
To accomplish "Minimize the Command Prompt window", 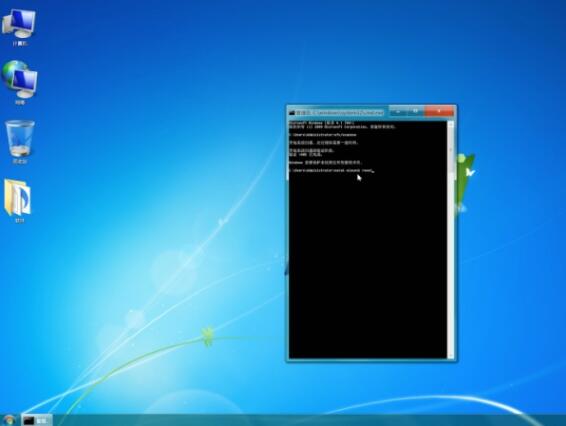I will pyautogui.click(x=398, y=111).
